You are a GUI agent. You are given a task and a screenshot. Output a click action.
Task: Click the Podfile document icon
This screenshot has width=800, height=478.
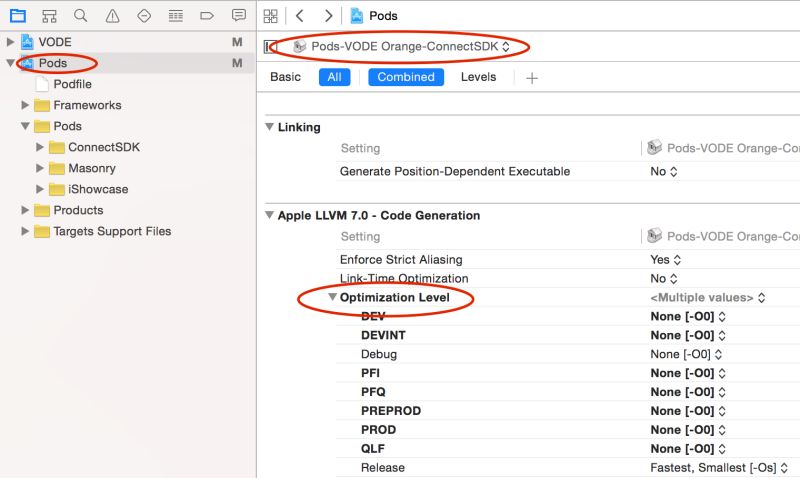(42, 84)
